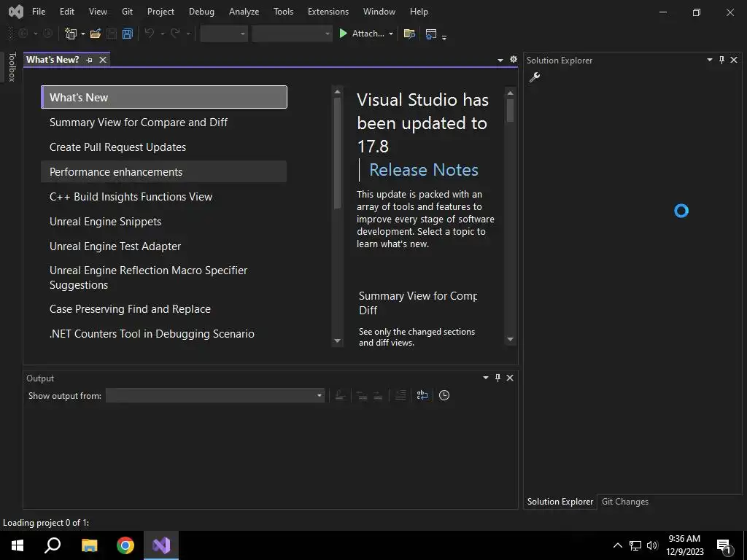This screenshot has height=560, width=747.
Task: Open the Redo history dropdown arrow
Action: click(x=188, y=34)
